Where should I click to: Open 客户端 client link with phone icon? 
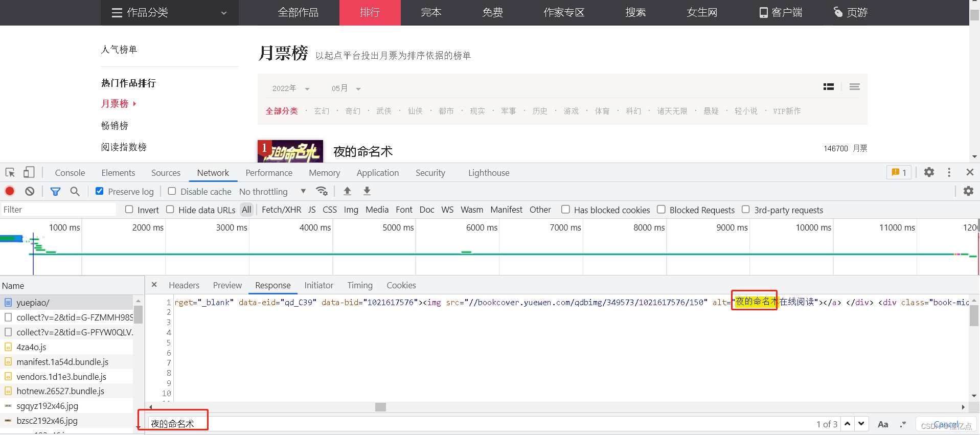781,12
